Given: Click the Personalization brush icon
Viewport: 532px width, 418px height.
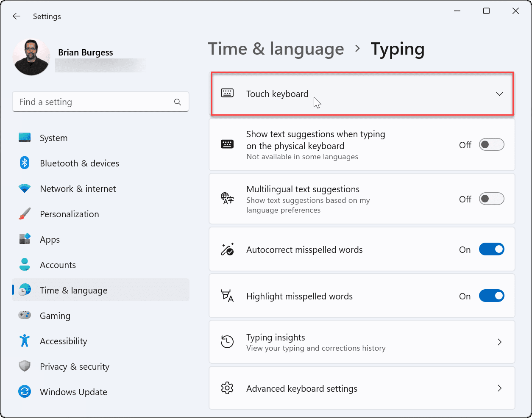Looking at the screenshot, I should 25,213.
